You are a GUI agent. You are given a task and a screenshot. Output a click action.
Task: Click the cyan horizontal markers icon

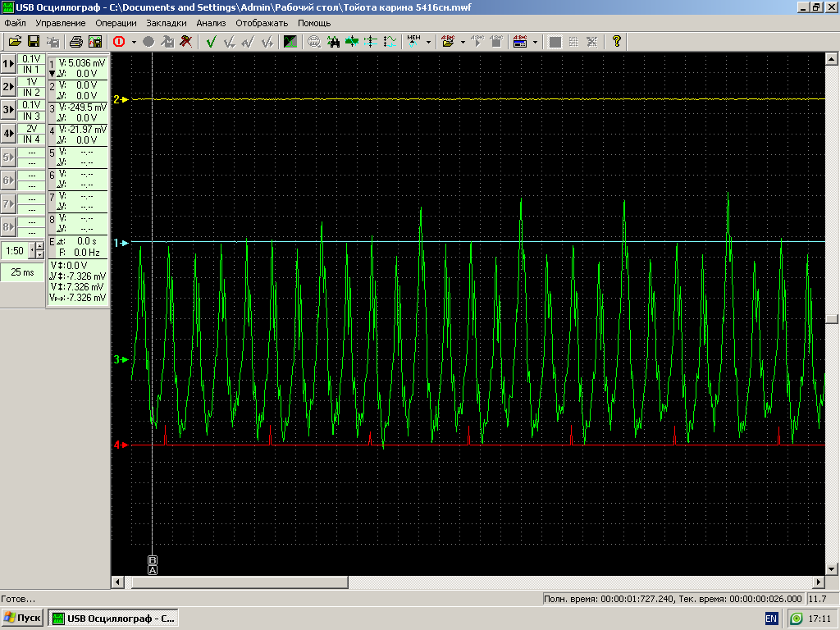click(370, 41)
